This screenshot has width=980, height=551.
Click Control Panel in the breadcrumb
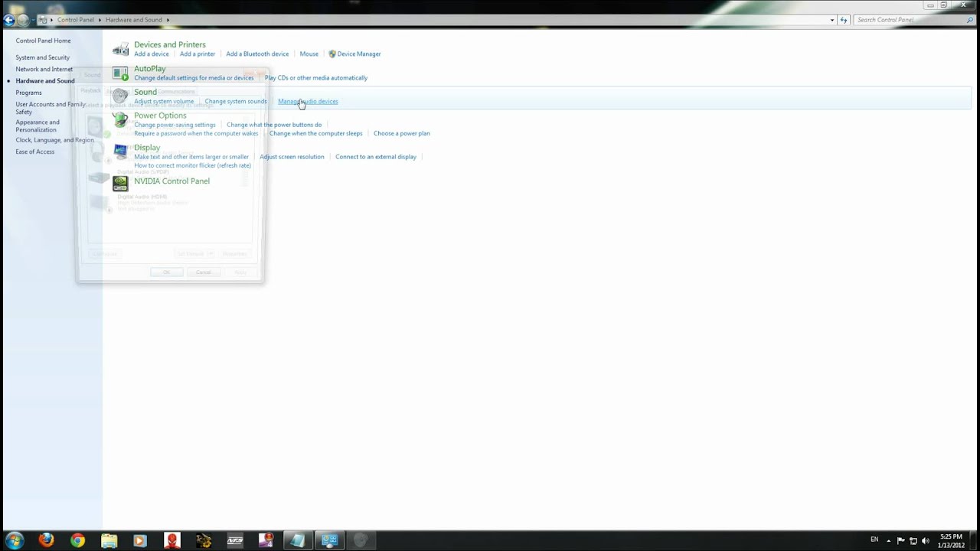point(75,20)
